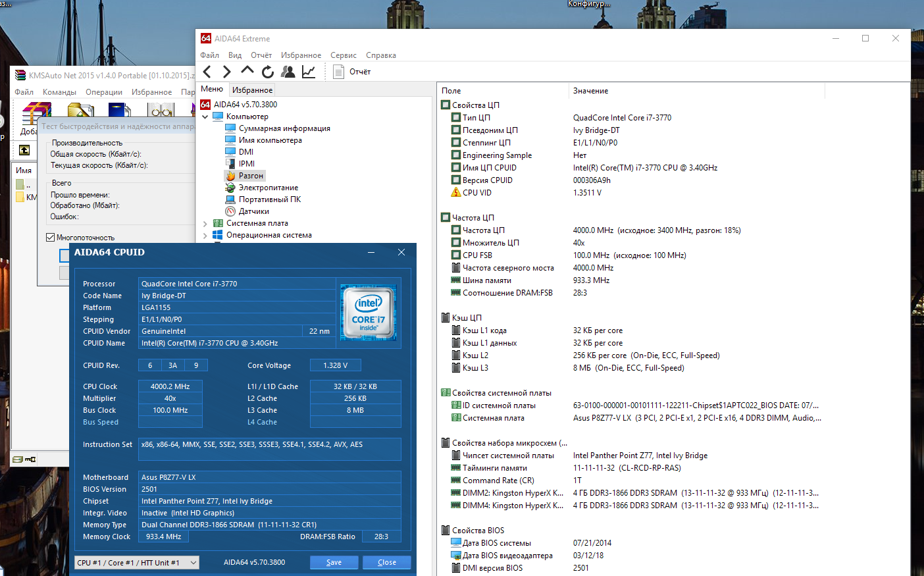This screenshot has width=924, height=576.
Task: Switch to the Избранное tab in the AIDA64 sidebar
Action: 252,90
